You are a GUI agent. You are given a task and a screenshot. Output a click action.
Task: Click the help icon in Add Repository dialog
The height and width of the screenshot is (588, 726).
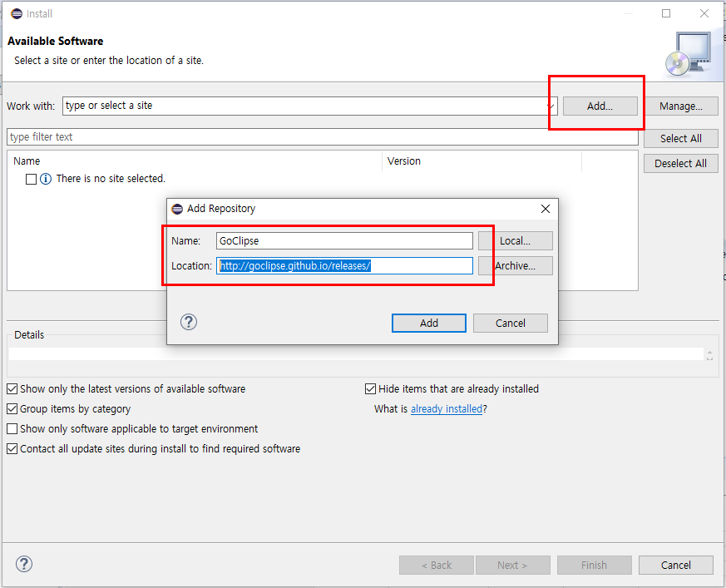pos(189,322)
